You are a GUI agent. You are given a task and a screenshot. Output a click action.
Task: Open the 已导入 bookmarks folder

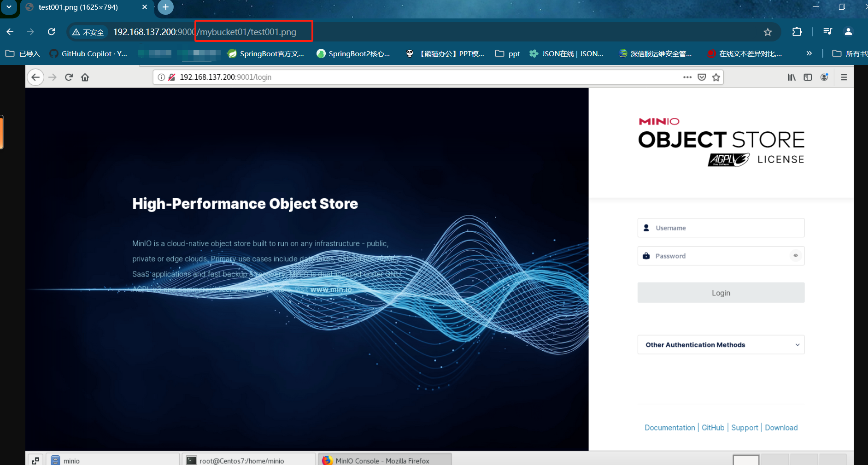click(23, 53)
